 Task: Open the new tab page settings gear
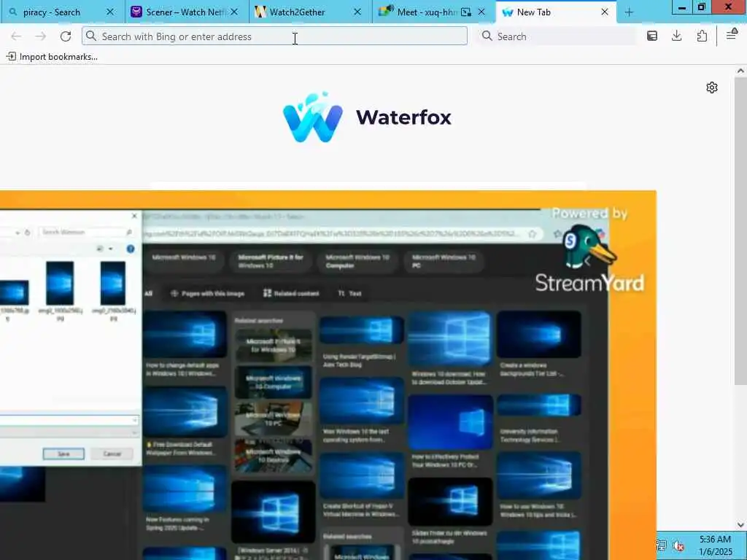pyautogui.click(x=712, y=87)
